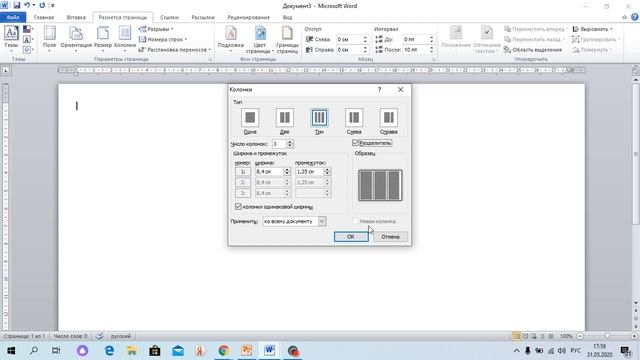640x360 pixels.
Task: Switch to the Ссылки (References) tab
Action: pos(169,18)
